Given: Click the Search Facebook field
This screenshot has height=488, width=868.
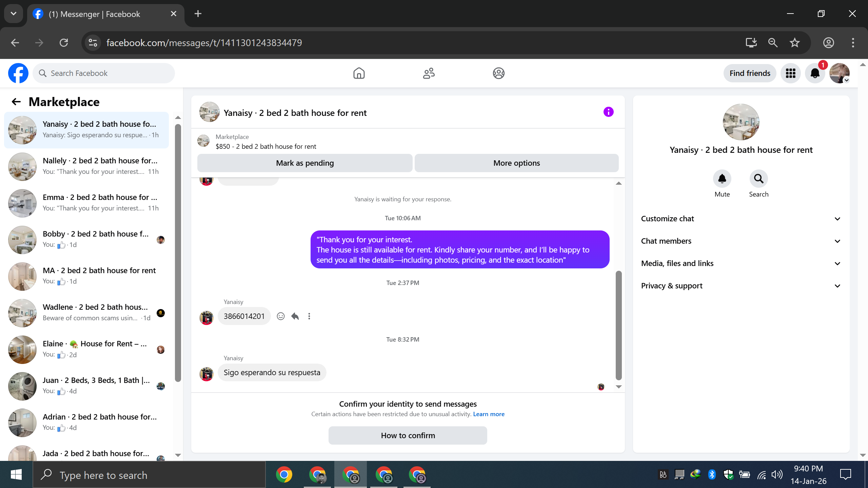Looking at the screenshot, I should coord(104,73).
